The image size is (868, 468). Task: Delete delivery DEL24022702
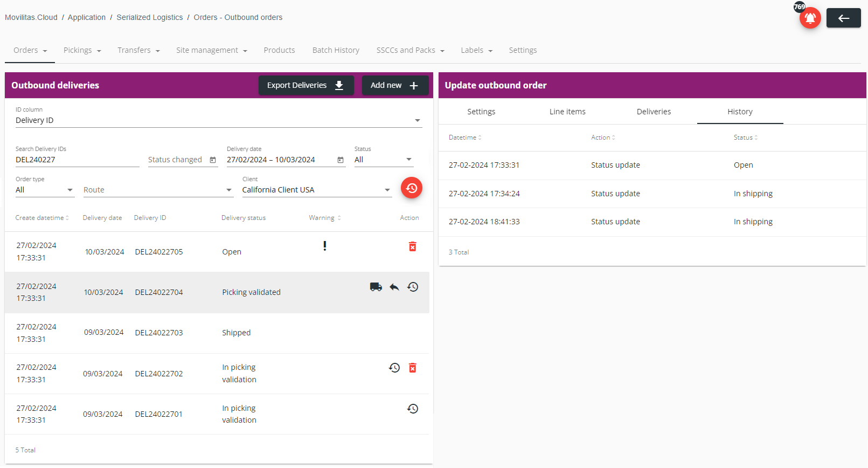tap(412, 368)
